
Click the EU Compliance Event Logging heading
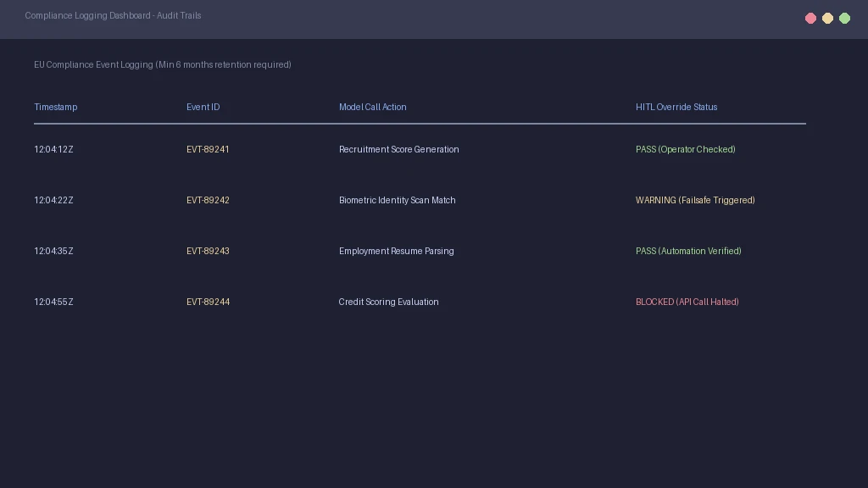tap(163, 64)
